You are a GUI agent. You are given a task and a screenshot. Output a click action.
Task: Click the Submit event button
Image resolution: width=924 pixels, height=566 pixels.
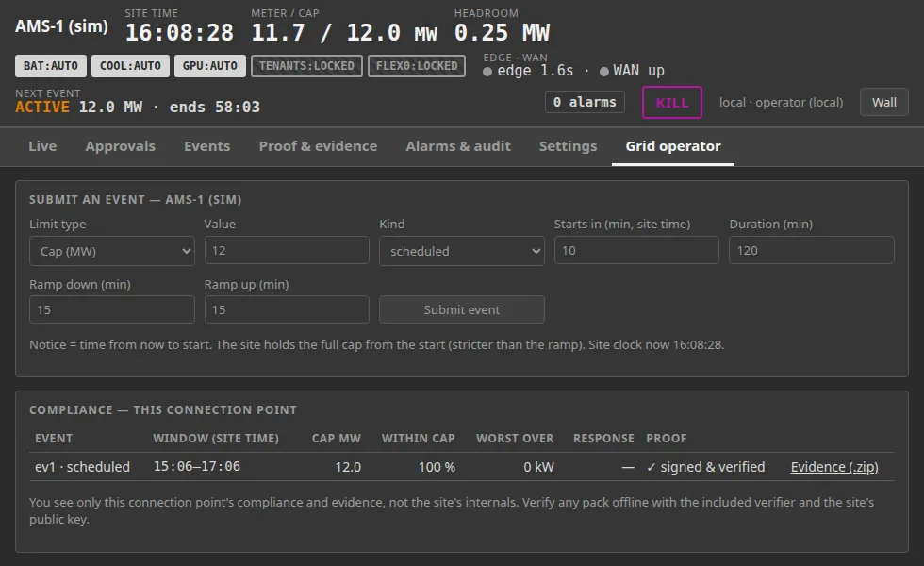(x=462, y=309)
